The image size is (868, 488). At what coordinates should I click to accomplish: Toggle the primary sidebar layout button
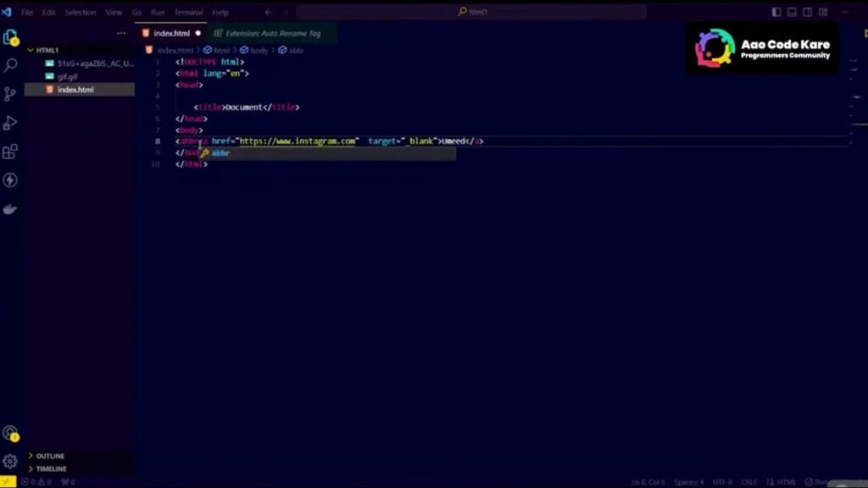coord(776,13)
